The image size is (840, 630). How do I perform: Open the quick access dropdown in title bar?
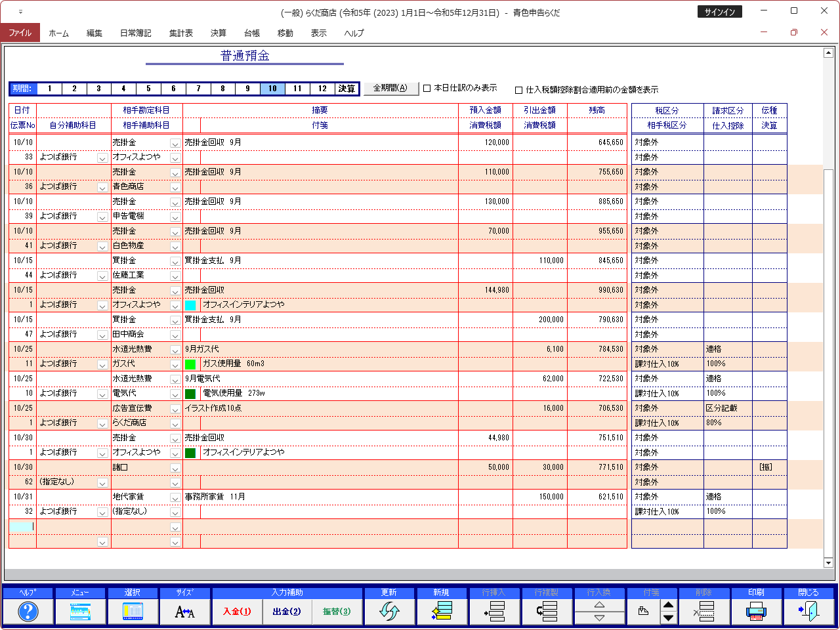tap(20, 12)
